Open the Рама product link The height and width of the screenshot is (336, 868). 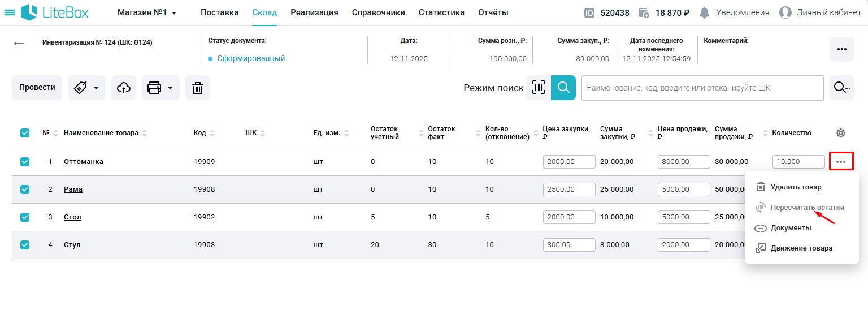click(x=73, y=189)
